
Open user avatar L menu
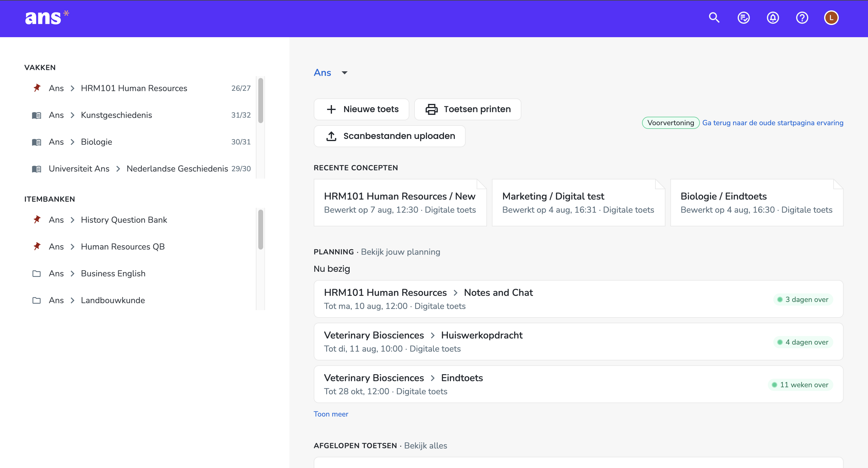coord(831,18)
